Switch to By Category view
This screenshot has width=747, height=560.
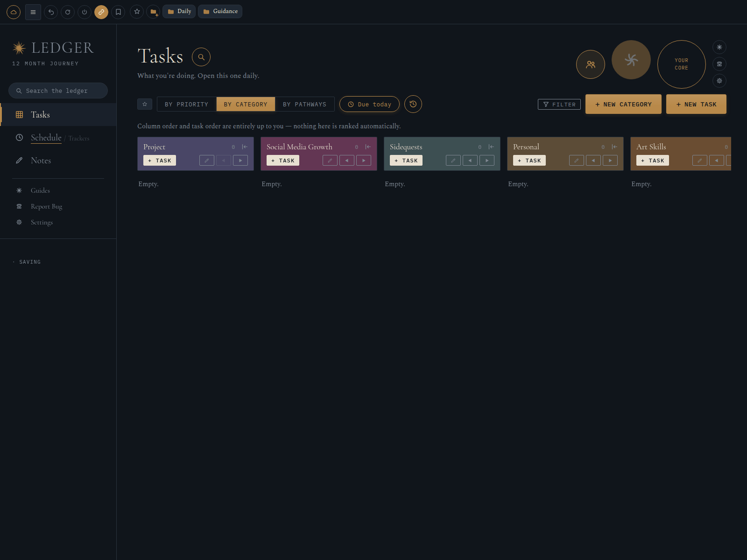246,104
